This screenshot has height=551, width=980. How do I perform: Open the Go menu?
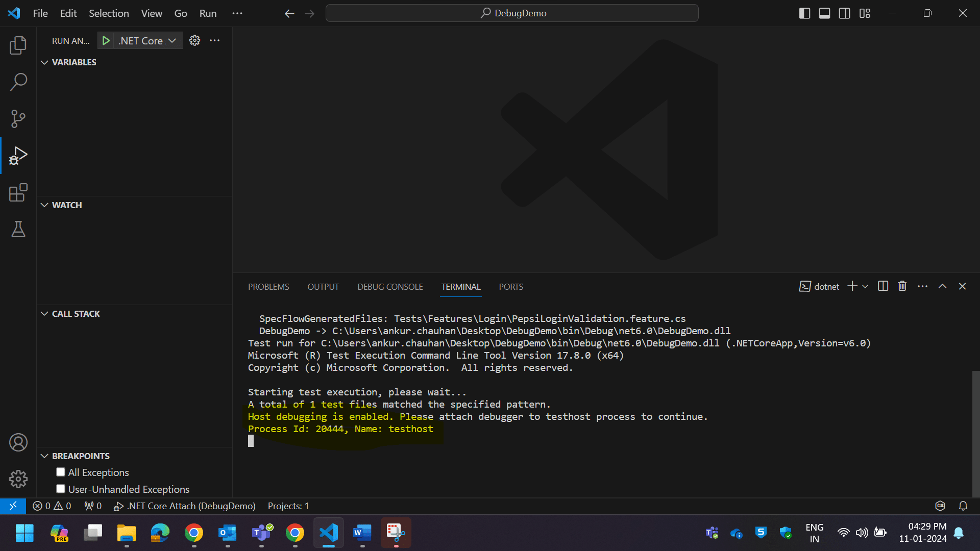pyautogui.click(x=181, y=13)
